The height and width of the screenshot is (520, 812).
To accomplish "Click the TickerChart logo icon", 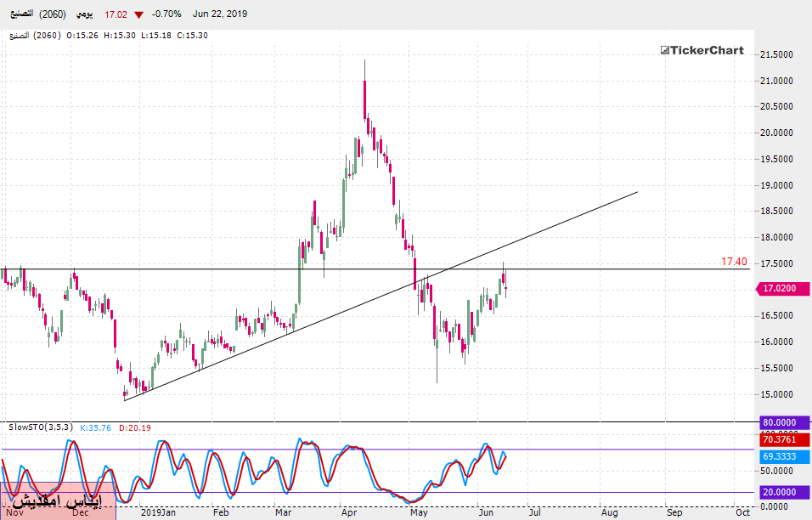I will 665,51.
